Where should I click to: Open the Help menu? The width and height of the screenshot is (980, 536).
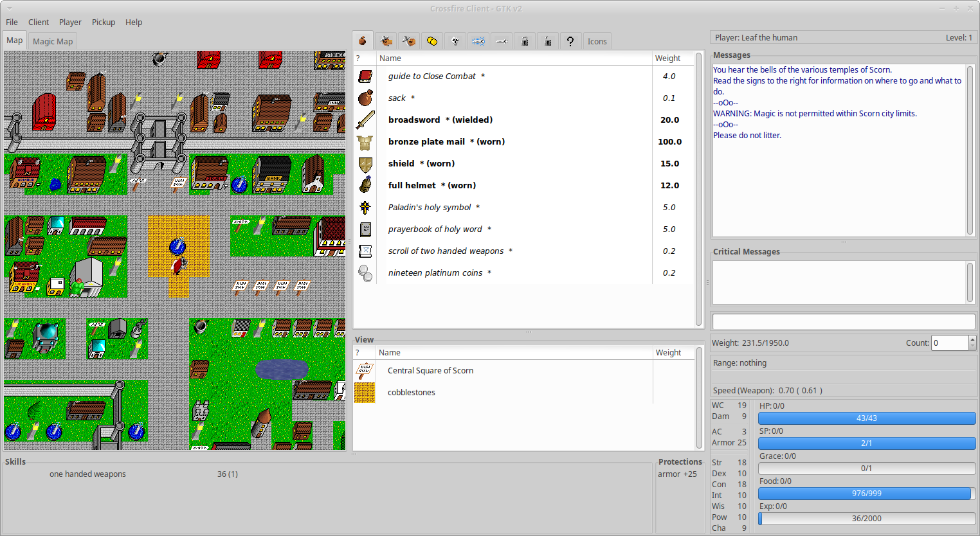(134, 22)
